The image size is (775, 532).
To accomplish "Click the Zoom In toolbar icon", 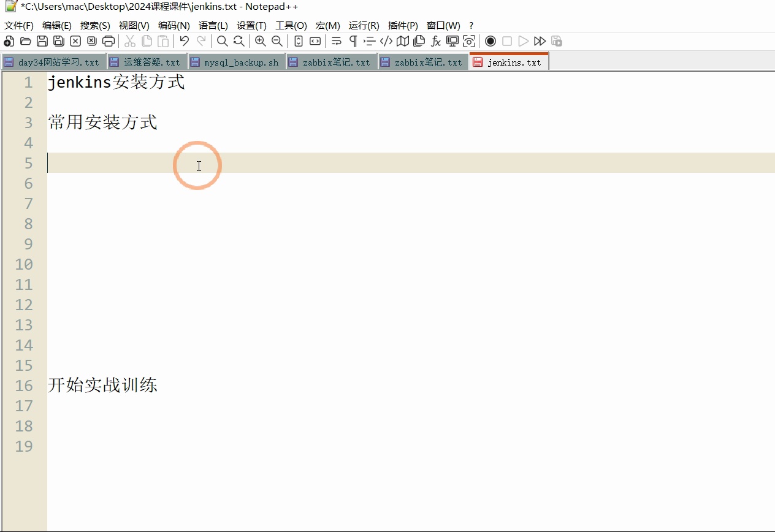I will click(x=260, y=41).
